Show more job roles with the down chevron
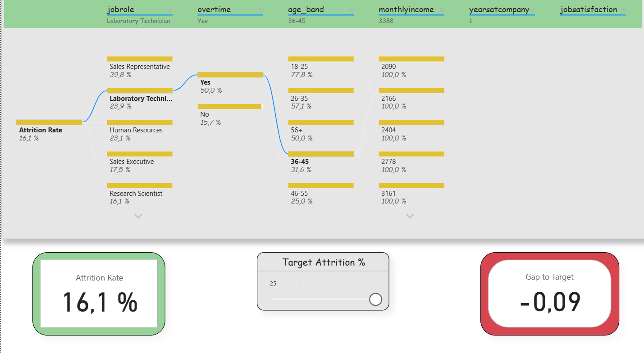Viewport: 644px width, 353px height. coord(138,216)
